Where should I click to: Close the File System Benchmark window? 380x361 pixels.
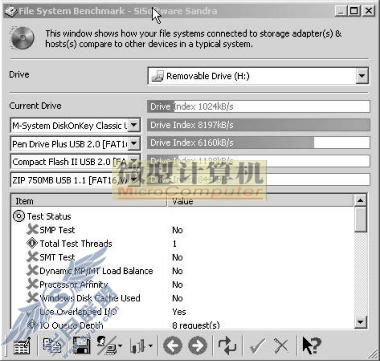368,11
